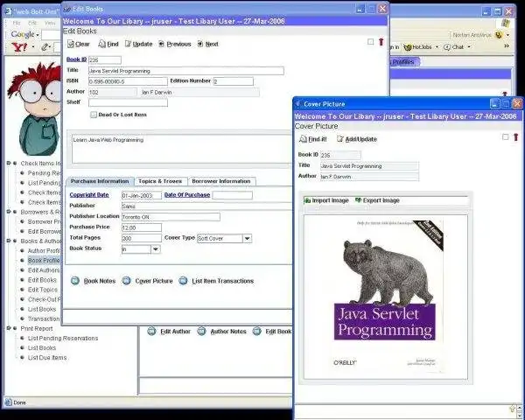Viewport: 525px width, 420px height.
Task: Switch to Purchase Information tab
Action: pyautogui.click(x=100, y=181)
